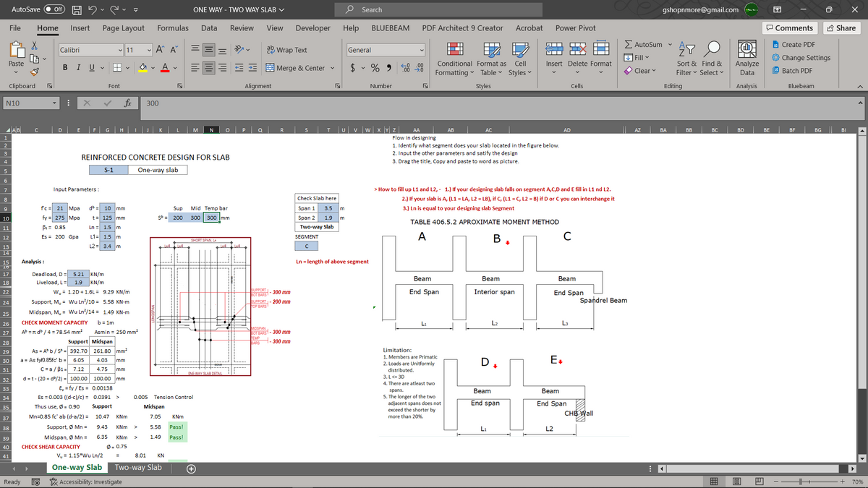Viewport: 868px width, 488px height.
Task: Open Fill Color bucket swatch
Action: point(143,68)
